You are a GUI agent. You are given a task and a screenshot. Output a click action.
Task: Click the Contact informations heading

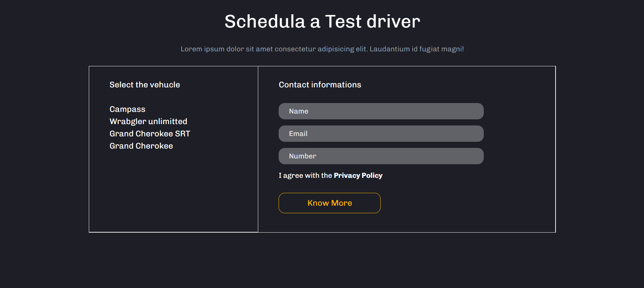click(x=320, y=85)
